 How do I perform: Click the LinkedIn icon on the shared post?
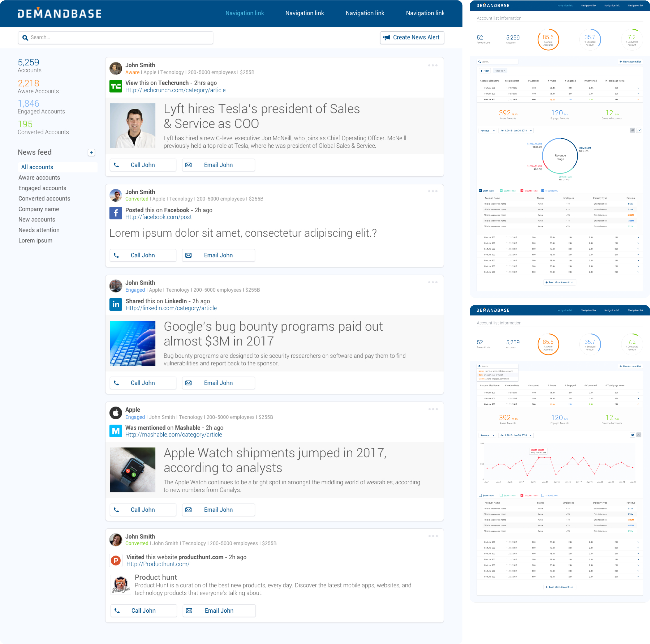[116, 304]
